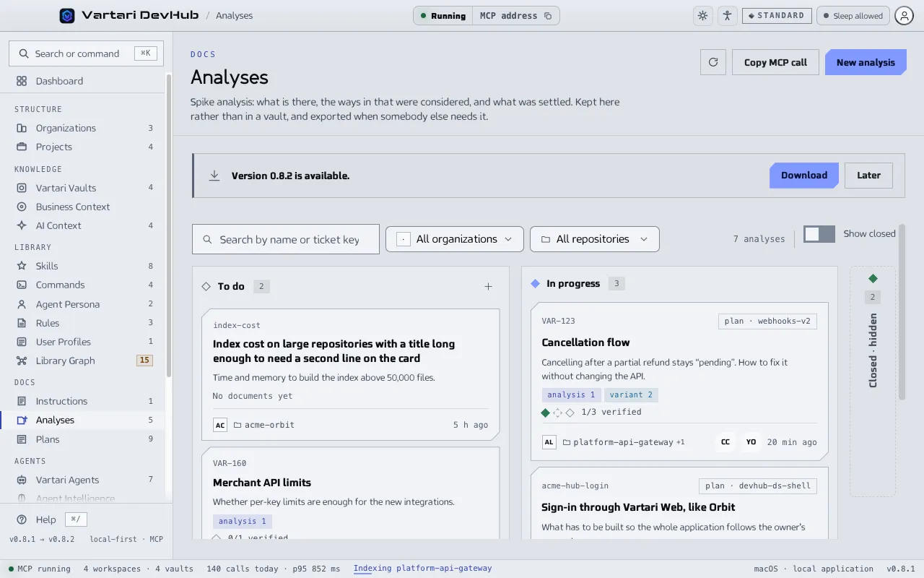Refresh the analyses list
924x578 pixels.
pos(713,62)
